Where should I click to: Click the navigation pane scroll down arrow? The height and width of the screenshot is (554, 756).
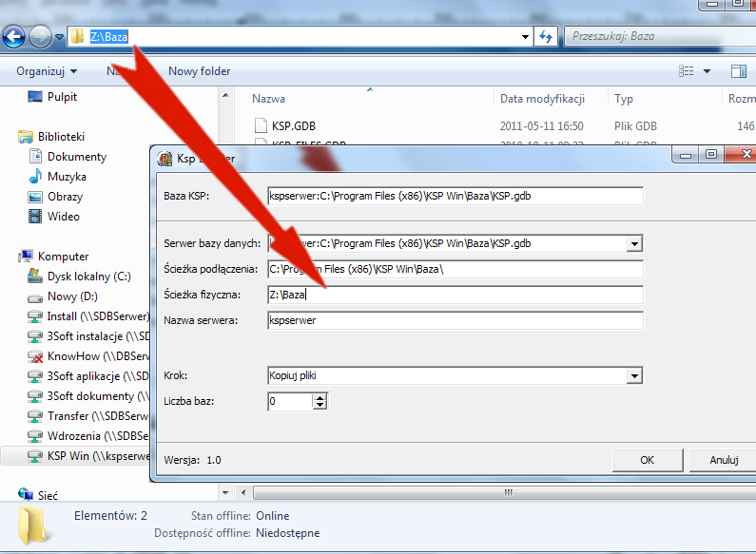(x=225, y=492)
